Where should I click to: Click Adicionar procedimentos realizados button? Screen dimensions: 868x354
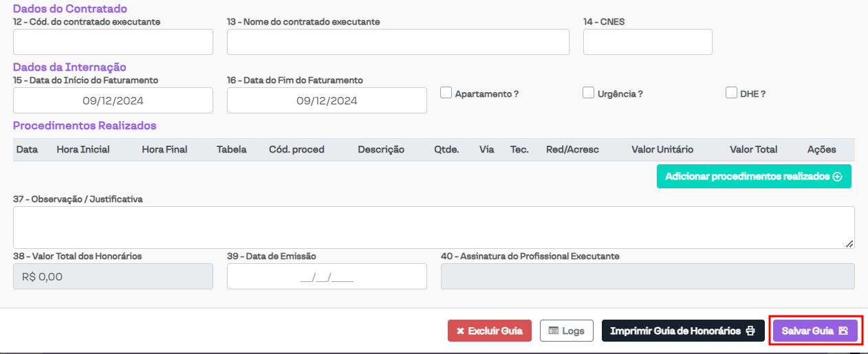point(753,177)
